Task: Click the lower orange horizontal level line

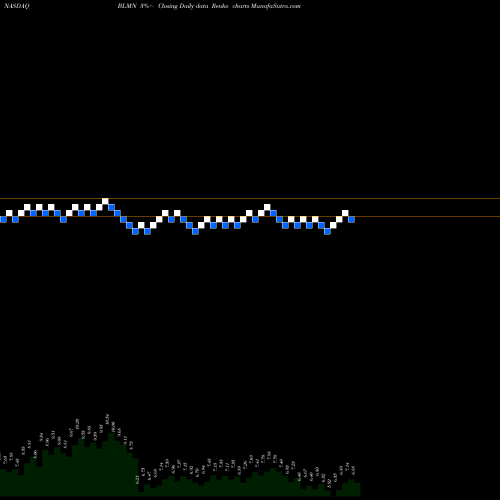Action: (250, 217)
